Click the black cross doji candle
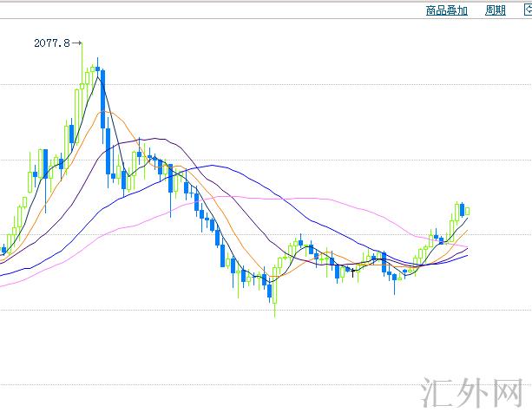Image resolution: width=532 pixels, height=419 pixels. [x=352, y=272]
